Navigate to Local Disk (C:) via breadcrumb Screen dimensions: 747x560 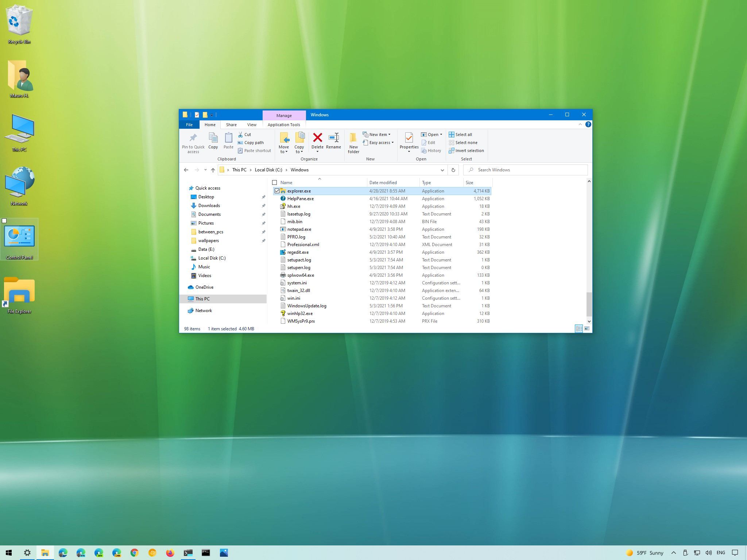point(269,170)
